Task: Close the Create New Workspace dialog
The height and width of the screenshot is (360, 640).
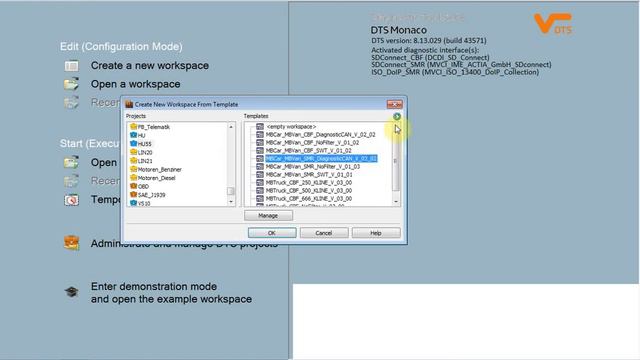Action: click(x=394, y=104)
